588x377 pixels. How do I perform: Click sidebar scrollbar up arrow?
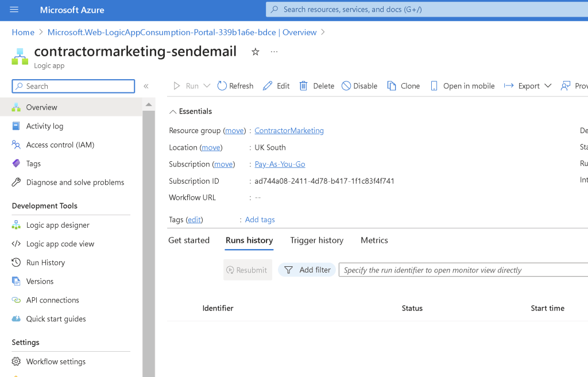click(x=149, y=104)
